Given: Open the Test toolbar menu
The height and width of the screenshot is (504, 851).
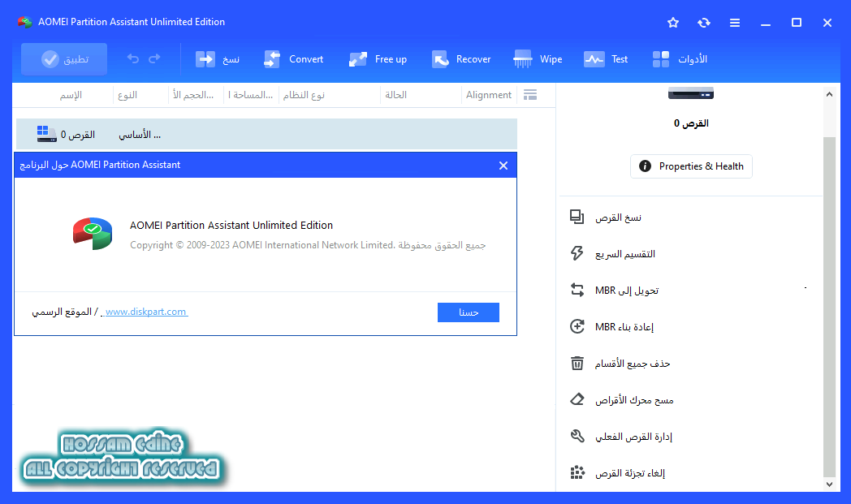Looking at the screenshot, I should [606, 59].
